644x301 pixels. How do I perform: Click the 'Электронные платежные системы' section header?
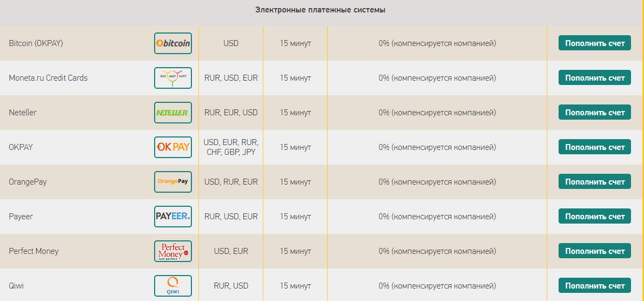(x=320, y=10)
